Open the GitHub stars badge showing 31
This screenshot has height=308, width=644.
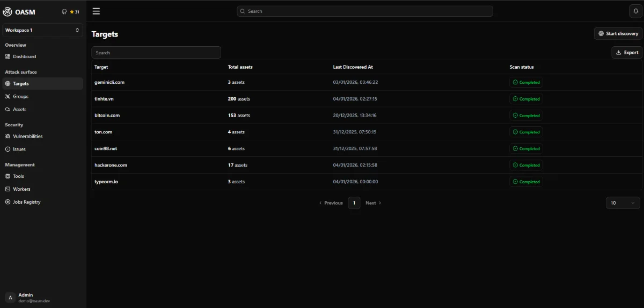[x=71, y=12]
